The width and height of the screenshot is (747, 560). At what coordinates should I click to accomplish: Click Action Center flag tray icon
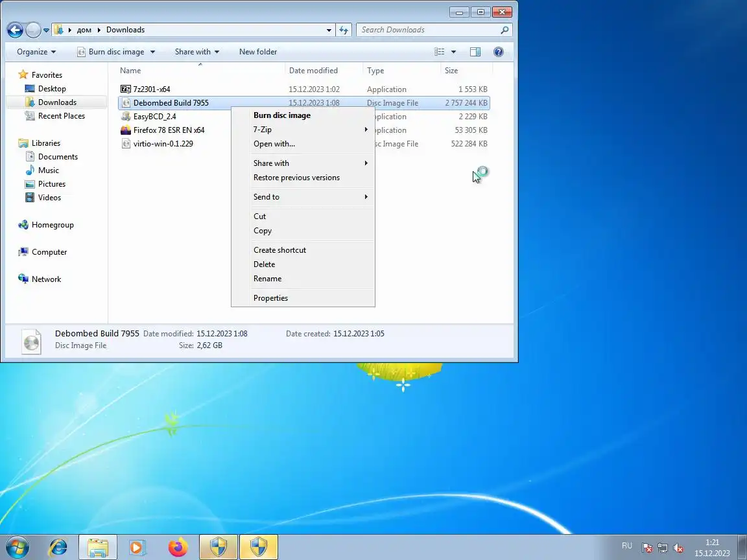(x=646, y=548)
